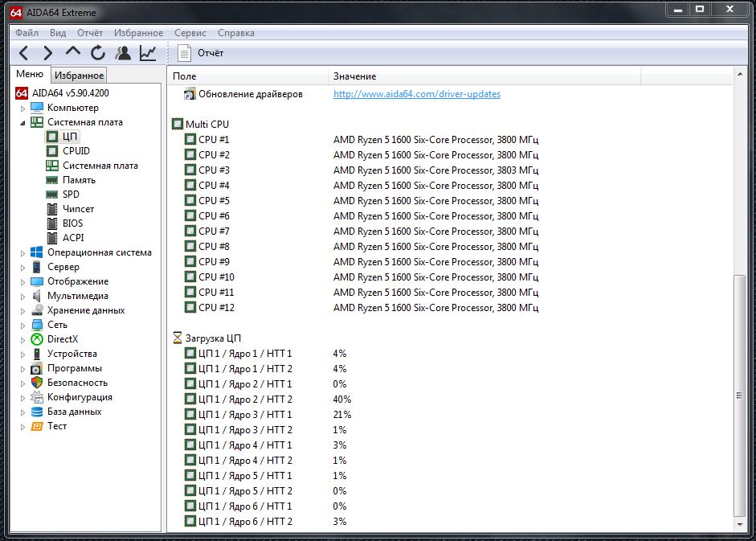Select the CPU #1 row

tap(361, 140)
